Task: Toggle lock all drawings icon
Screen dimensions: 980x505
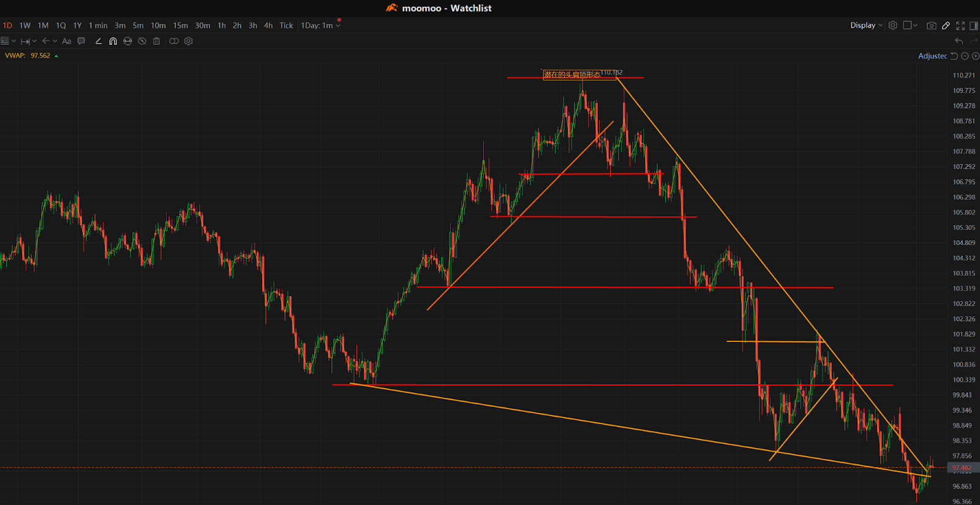Action: [127, 41]
